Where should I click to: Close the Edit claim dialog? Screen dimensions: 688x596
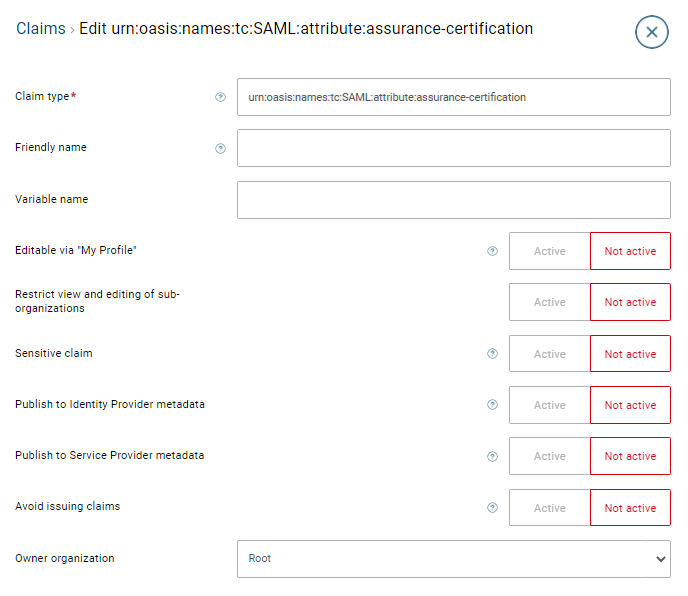(x=651, y=32)
